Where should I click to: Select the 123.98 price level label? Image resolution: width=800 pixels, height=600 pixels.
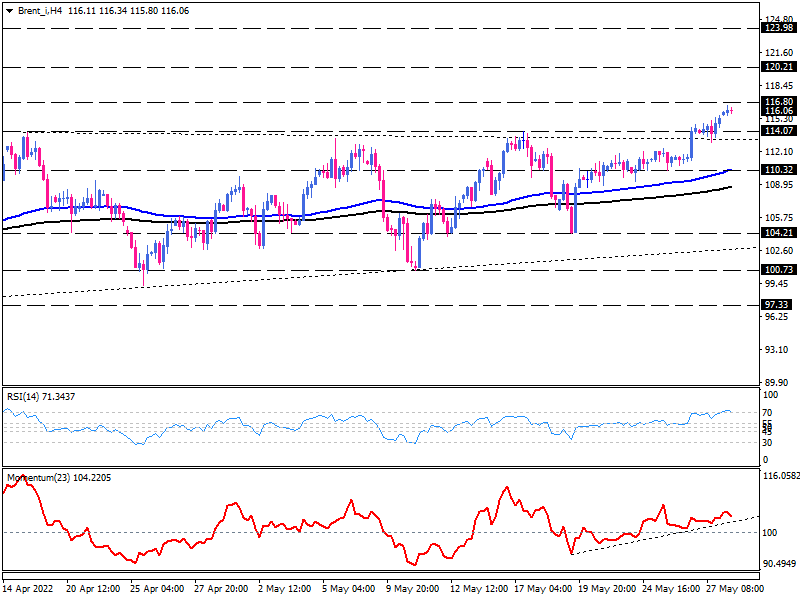click(x=777, y=29)
